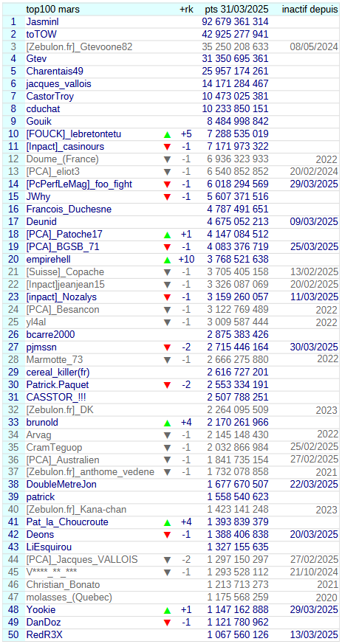
Task: Select player name Christian_Bonato
Action: (63, 585)
